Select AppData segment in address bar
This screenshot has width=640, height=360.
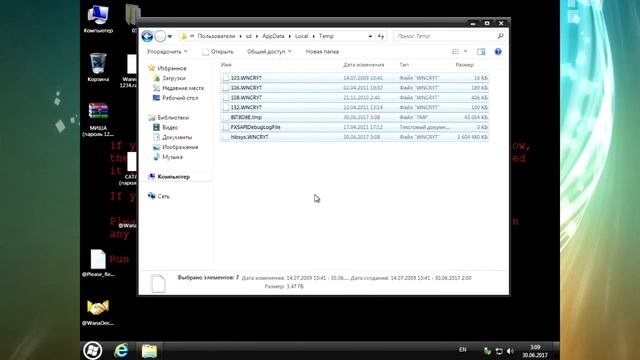click(273, 36)
